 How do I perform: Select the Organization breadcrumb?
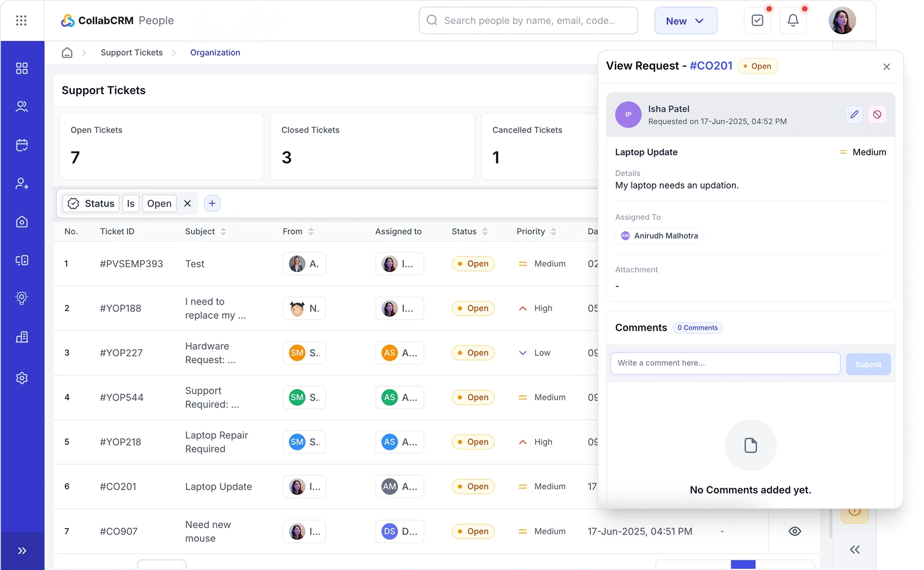[x=215, y=52]
